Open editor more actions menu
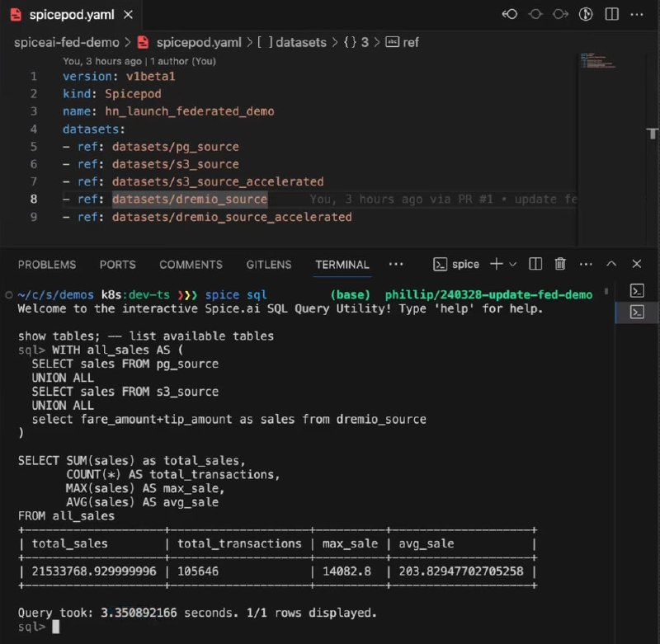Screen dimensions: 660x644 pyautogui.click(x=637, y=15)
